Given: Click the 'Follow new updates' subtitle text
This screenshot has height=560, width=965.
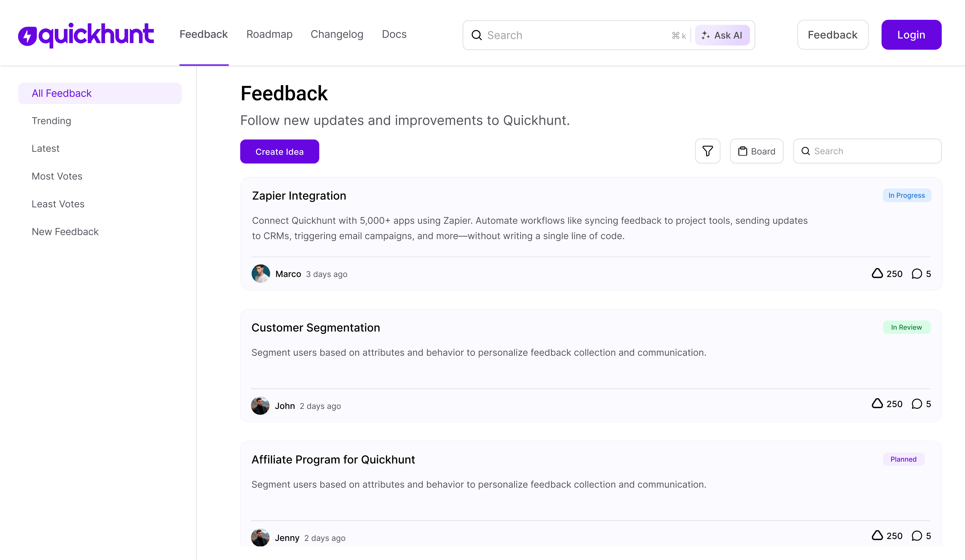Looking at the screenshot, I should (405, 120).
